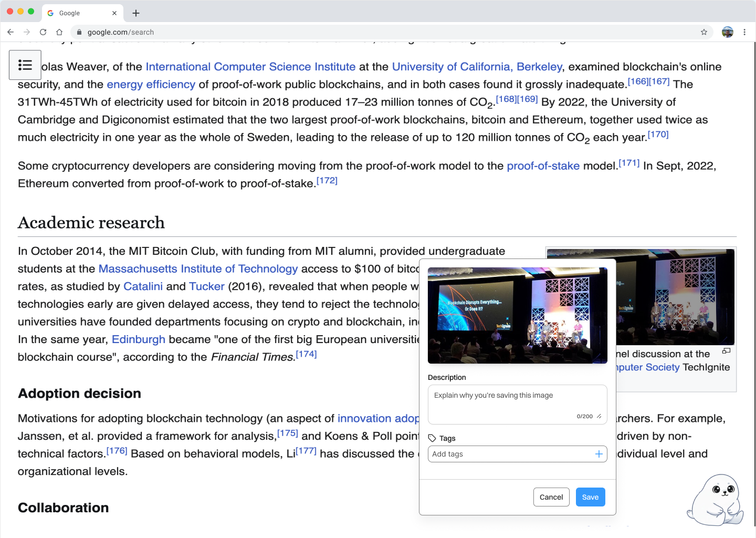756x538 pixels.
Task: Go to the home page icon
Action: (59, 32)
